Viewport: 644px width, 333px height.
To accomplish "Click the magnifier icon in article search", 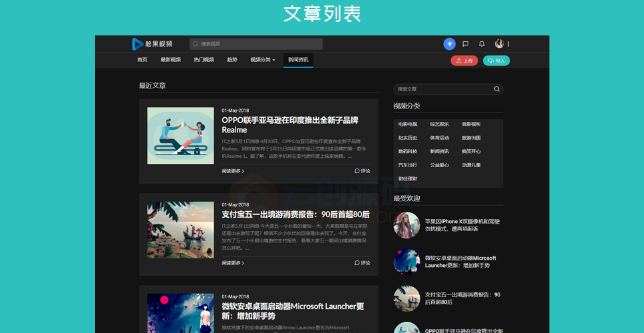I will click(x=496, y=89).
